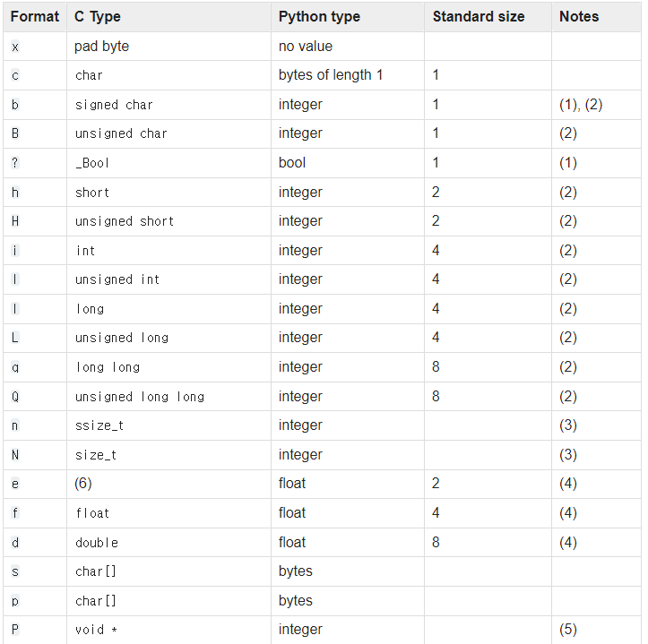This screenshot has height=644, width=648.
Task: Click the note (5) reference for void *
Action: pyautogui.click(x=568, y=629)
